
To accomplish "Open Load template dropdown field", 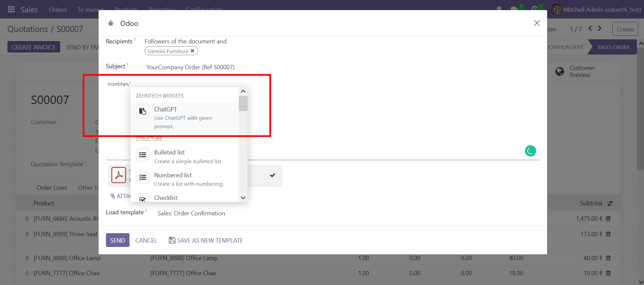I will point(235,213).
